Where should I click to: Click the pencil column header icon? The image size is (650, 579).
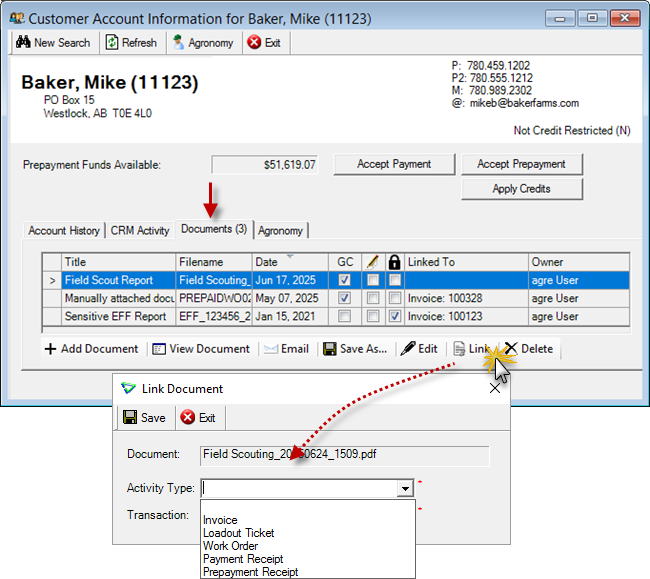click(x=373, y=262)
